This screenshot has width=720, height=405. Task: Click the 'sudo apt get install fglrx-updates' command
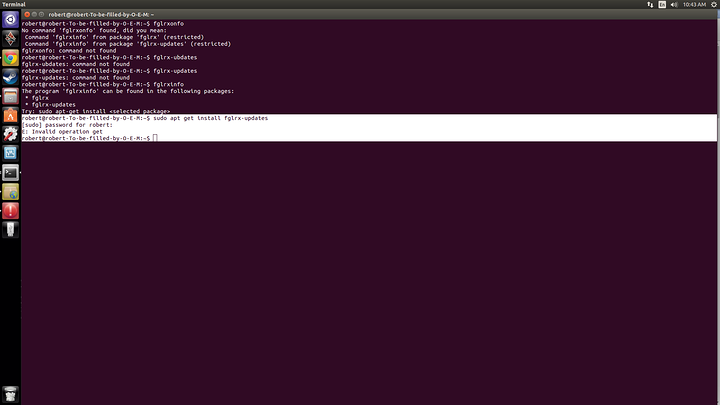coord(210,118)
